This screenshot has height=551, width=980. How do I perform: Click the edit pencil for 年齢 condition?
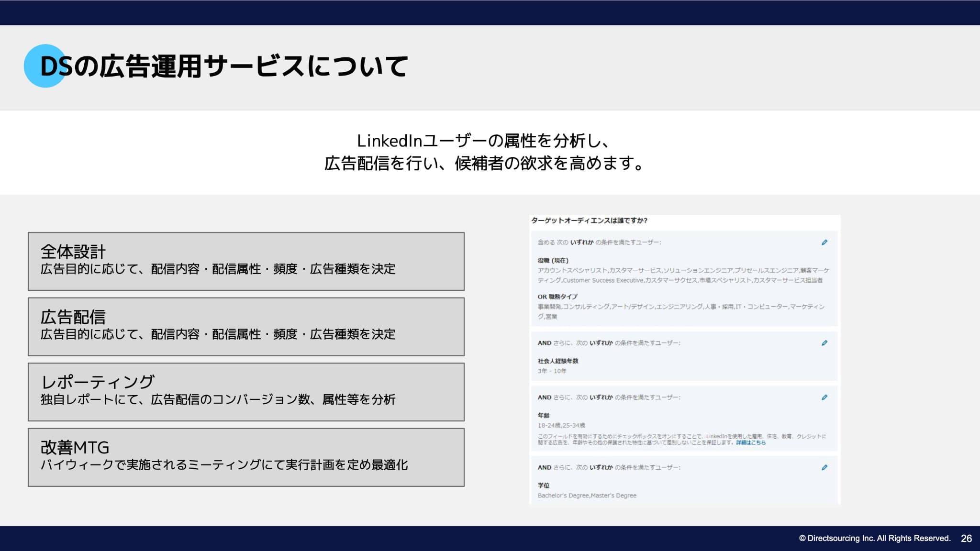click(824, 397)
